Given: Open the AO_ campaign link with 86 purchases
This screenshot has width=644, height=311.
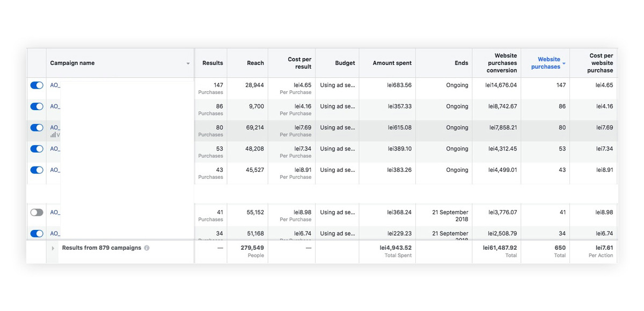Looking at the screenshot, I should pyautogui.click(x=55, y=106).
